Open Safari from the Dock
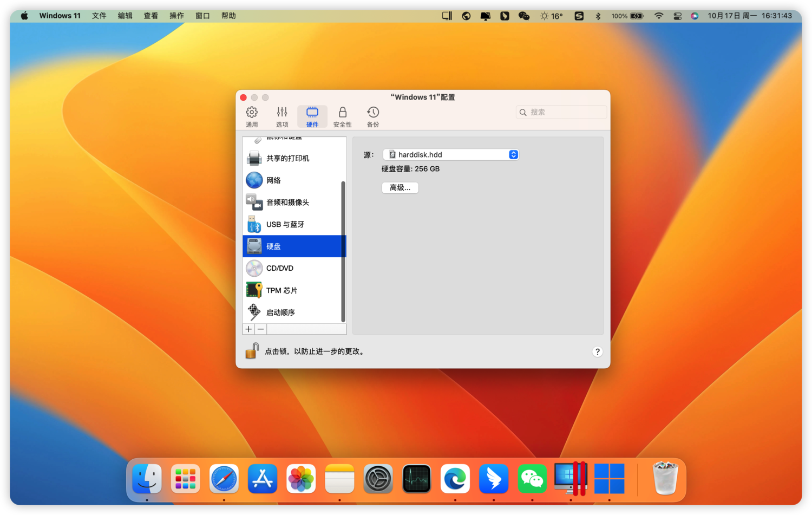This screenshot has width=812, height=515. (224, 479)
